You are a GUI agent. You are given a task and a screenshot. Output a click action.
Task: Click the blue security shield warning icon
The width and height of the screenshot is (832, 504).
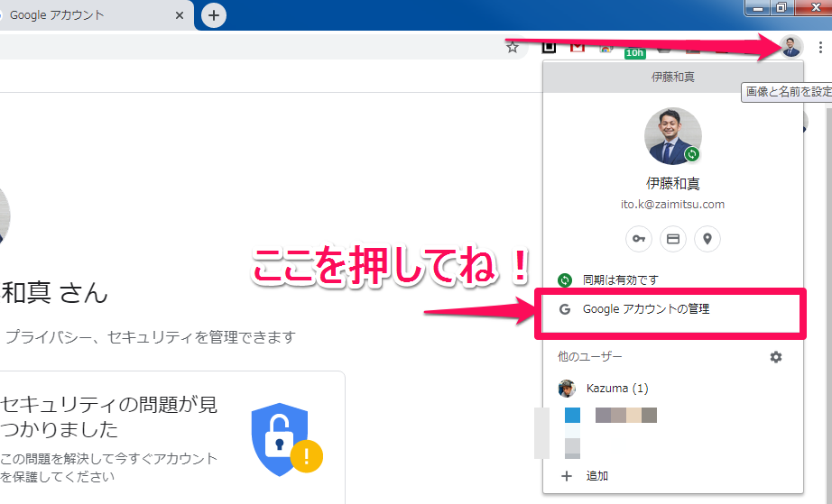click(287, 440)
